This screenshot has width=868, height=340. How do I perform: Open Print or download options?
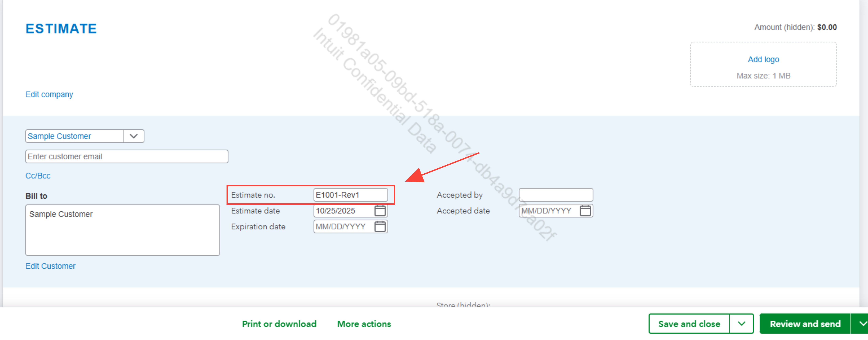[279, 324]
